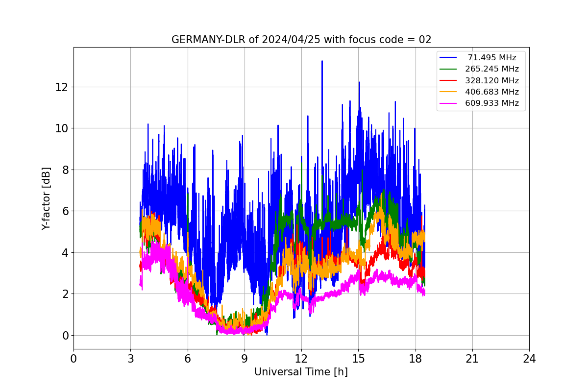588x392 pixels.
Task: Click the x-axis tick label '12'
Action: point(301,359)
